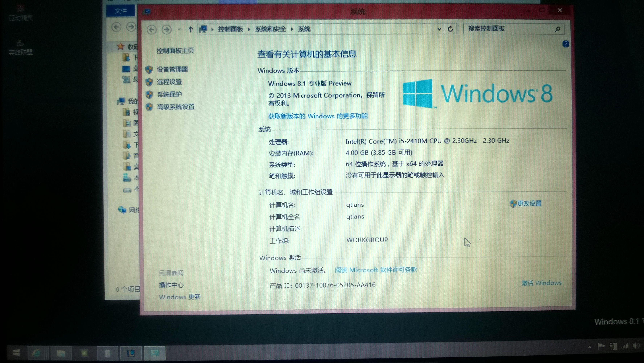
Task: Open the help question mark icon
Action: (x=565, y=44)
